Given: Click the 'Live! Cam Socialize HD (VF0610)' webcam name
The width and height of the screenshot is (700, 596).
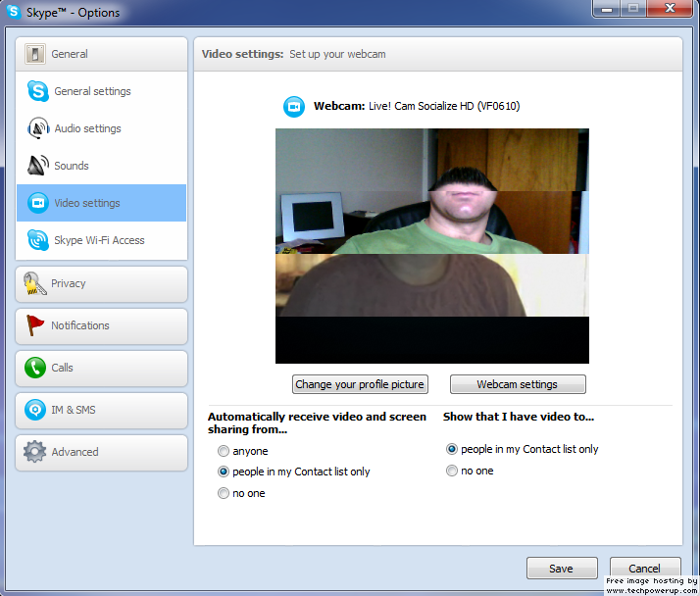Looking at the screenshot, I should click(x=444, y=106).
